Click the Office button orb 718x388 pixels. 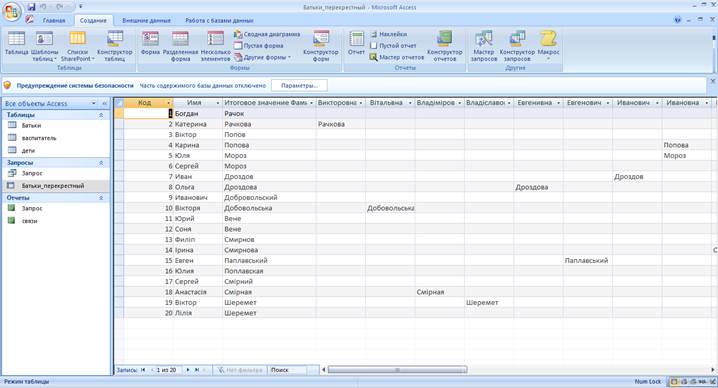click(x=11, y=12)
